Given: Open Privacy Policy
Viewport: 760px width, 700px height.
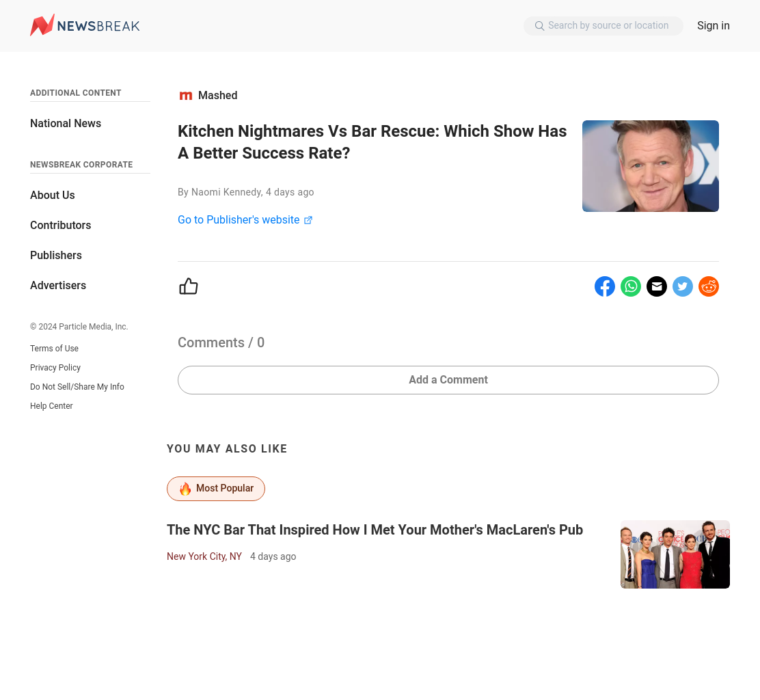Looking at the screenshot, I should click(55, 368).
